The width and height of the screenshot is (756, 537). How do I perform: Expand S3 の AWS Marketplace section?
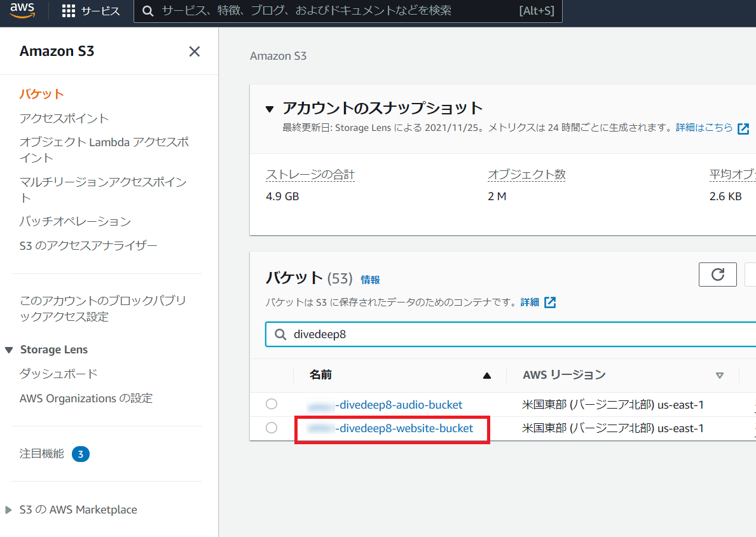coord(8,510)
